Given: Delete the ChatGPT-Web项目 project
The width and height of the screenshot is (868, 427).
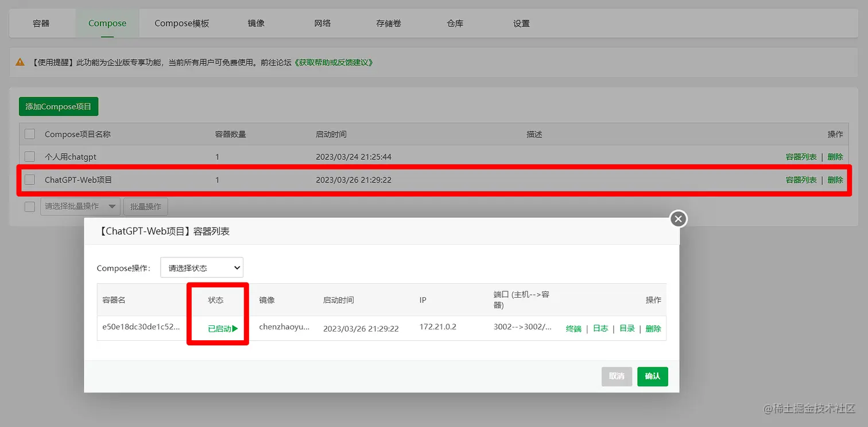Looking at the screenshot, I should pos(835,180).
